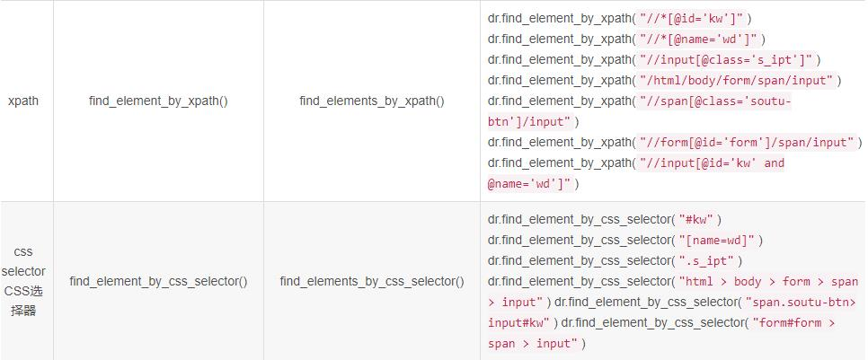Click the "xpath" row label cell
The height and width of the screenshot is (360, 868).
pyautogui.click(x=23, y=101)
